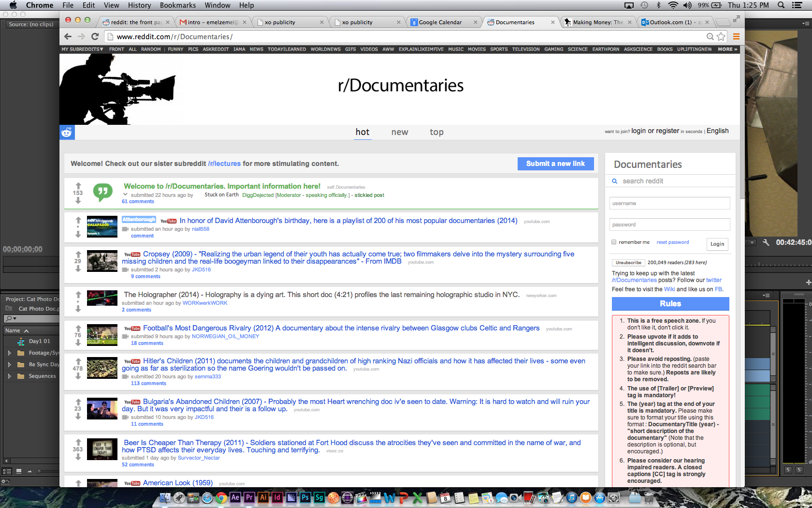Upvote the Cropsey (2009) post
The image size is (812, 508).
click(x=78, y=254)
